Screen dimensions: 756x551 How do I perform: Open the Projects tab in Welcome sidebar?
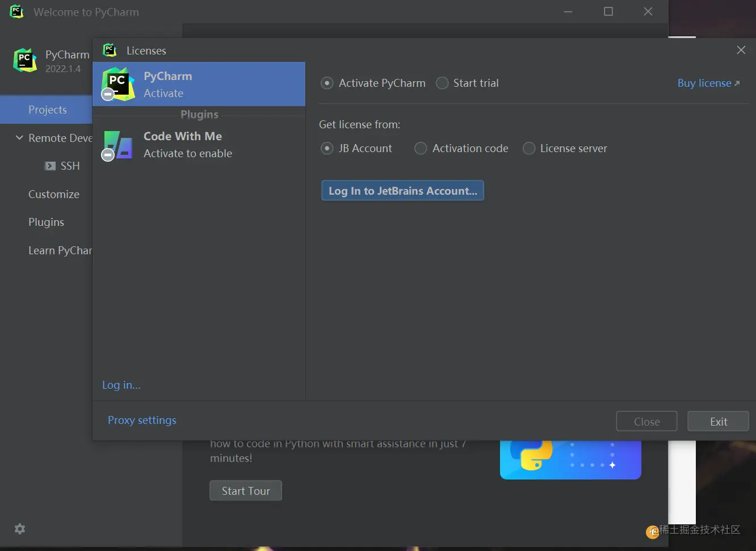(x=46, y=110)
